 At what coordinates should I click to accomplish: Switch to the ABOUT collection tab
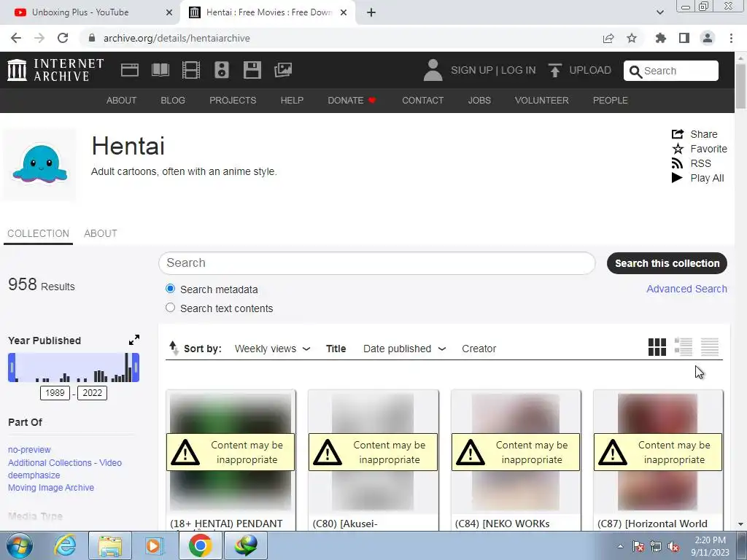(x=101, y=233)
